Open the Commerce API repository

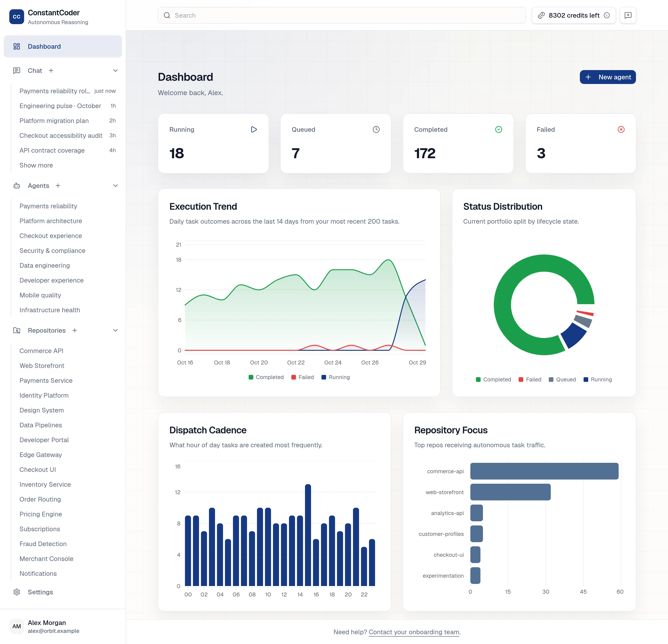(x=41, y=351)
